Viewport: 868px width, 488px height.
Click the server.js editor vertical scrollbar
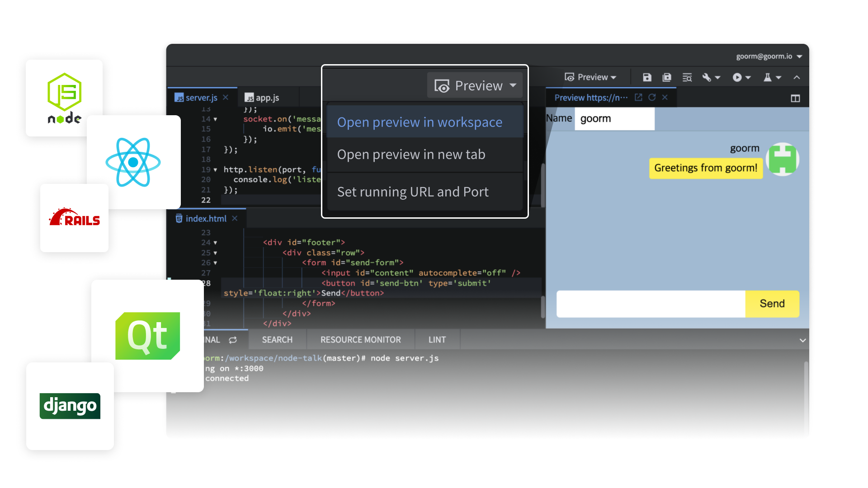[x=542, y=184]
